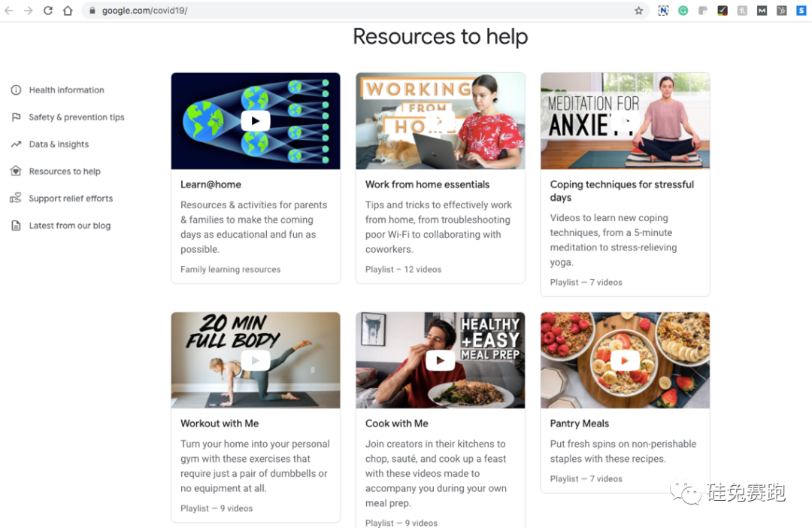Click the 20 Min Full Body workout thumbnail

coord(256,361)
